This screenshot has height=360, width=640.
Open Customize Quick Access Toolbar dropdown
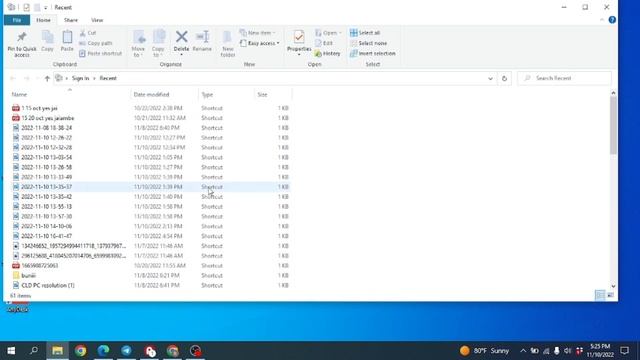pyautogui.click(x=46, y=7)
